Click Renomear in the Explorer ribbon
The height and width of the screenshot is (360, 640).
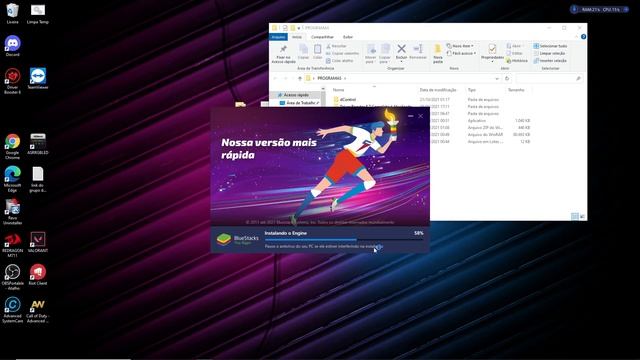click(x=418, y=52)
